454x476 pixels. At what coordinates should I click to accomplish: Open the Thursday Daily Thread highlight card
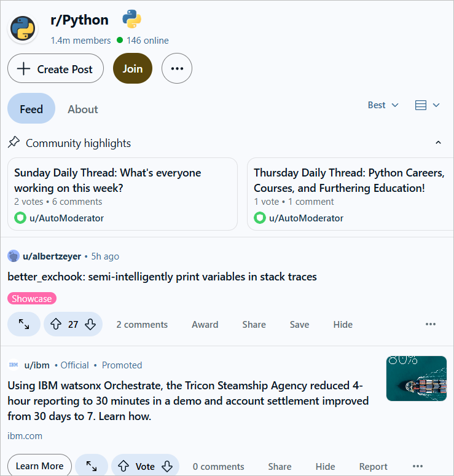[x=350, y=194]
